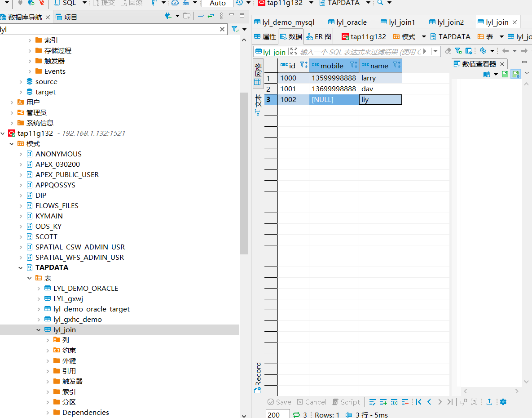Click the new connection plug icon

point(168,17)
